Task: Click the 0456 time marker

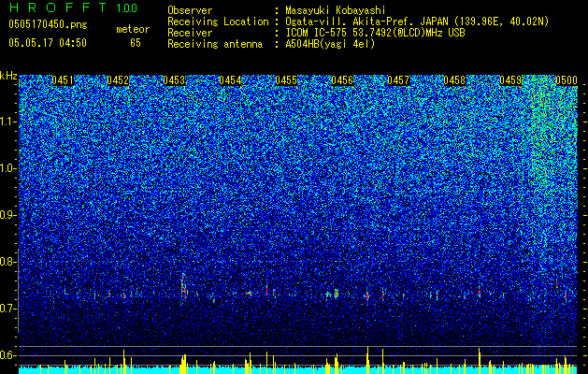Action: pyautogui.click(x=342, y=80)
